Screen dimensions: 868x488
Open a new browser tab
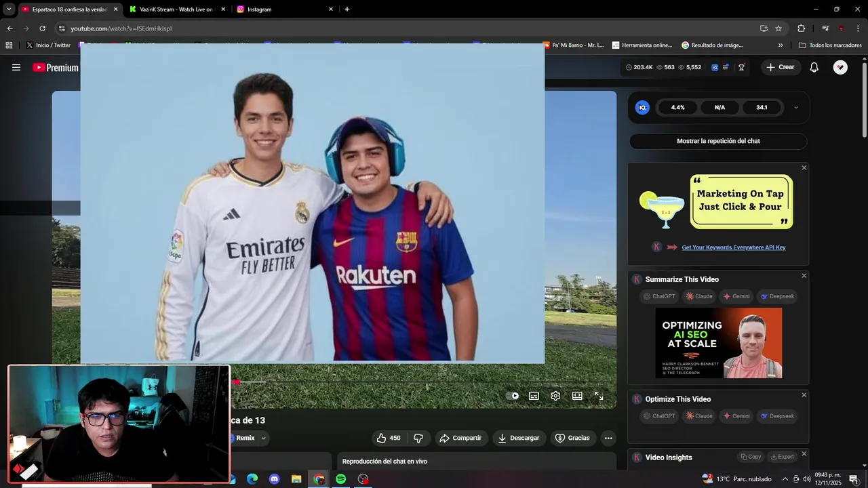pos(347,9)
